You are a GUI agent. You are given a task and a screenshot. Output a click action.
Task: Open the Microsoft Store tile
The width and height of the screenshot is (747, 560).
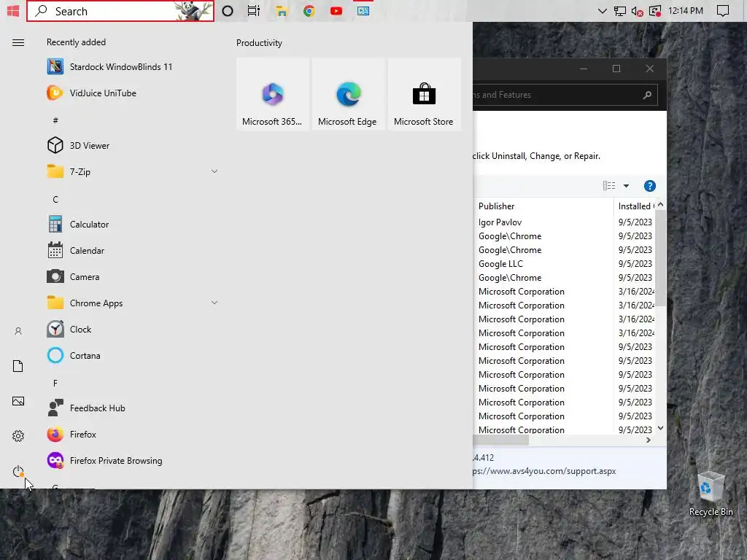[424, 94]
